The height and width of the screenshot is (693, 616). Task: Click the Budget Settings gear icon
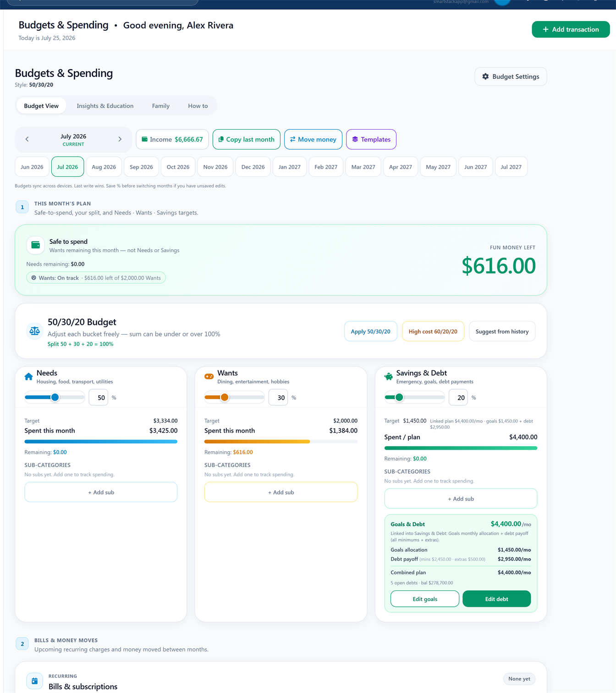tap(485, 77)
